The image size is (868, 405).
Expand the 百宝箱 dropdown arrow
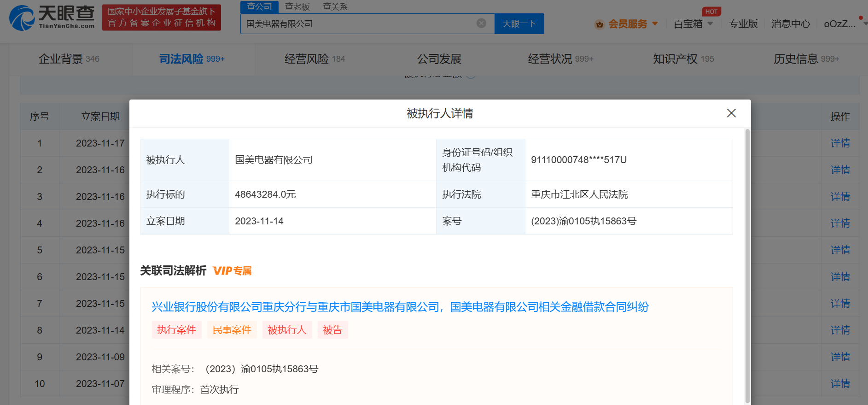(710, 23)
